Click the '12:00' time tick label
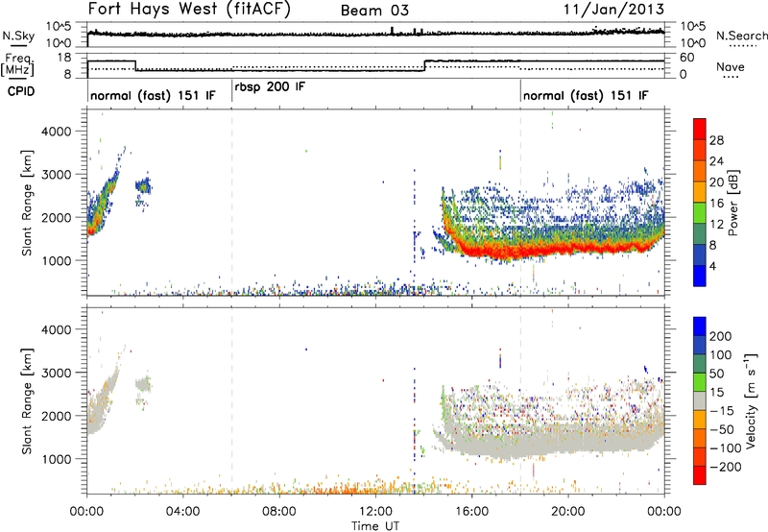 [375, 512]
